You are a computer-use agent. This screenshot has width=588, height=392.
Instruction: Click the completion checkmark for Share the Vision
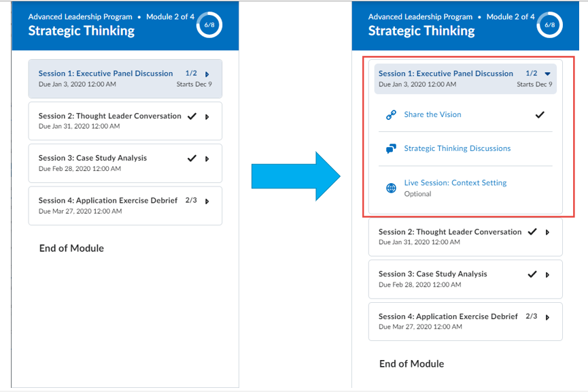pyautogui.click(x=540, y=115)
